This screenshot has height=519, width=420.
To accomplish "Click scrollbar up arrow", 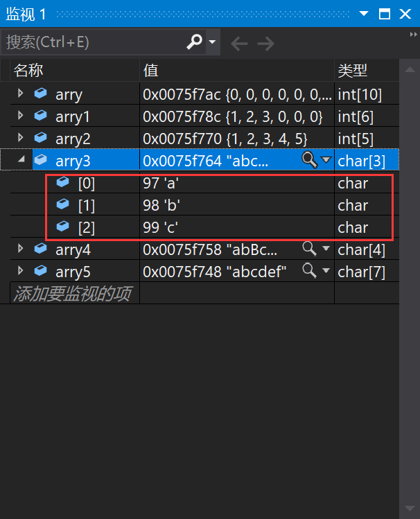I will (410, 69).
